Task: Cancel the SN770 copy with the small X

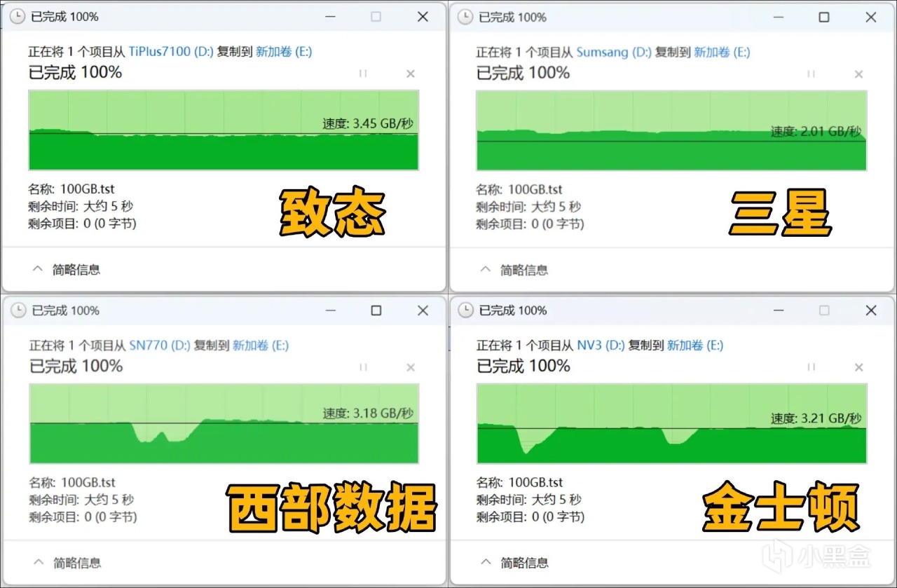Action: 411,367
